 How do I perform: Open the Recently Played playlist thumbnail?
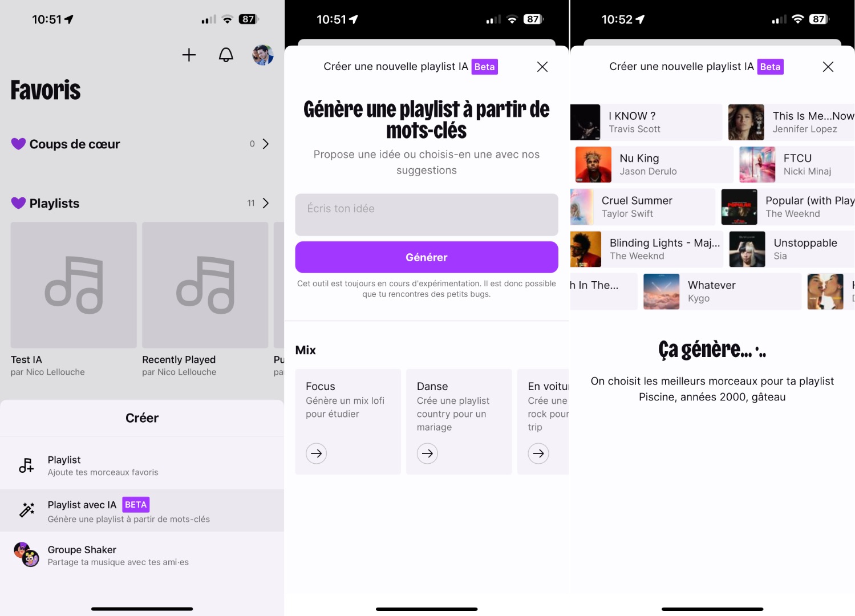point(205,285)
